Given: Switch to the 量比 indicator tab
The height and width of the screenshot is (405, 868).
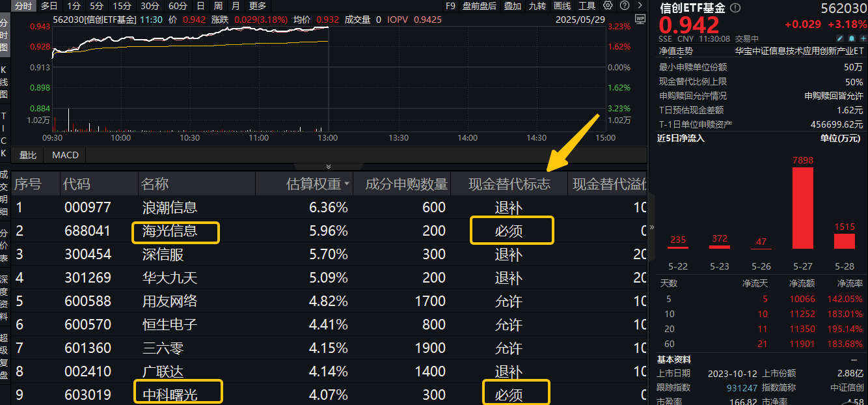Looking at the screenshot, I should pos(28,155).
